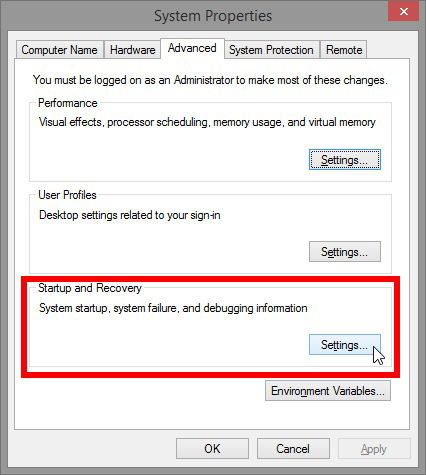This screenshot has height=475, width=426.
Task: Go to the System Protection tab
Action: tap(272, 50)
